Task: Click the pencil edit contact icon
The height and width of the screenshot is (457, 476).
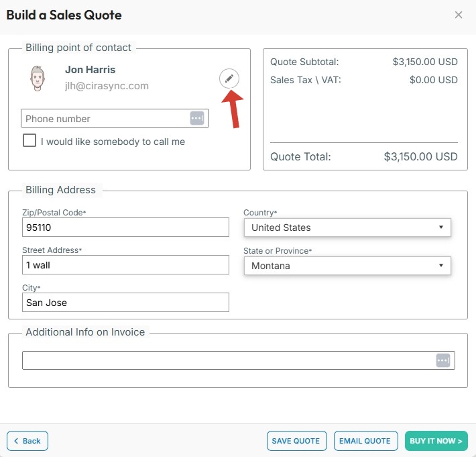Action: pyautogui.click(x=229, y=79)
